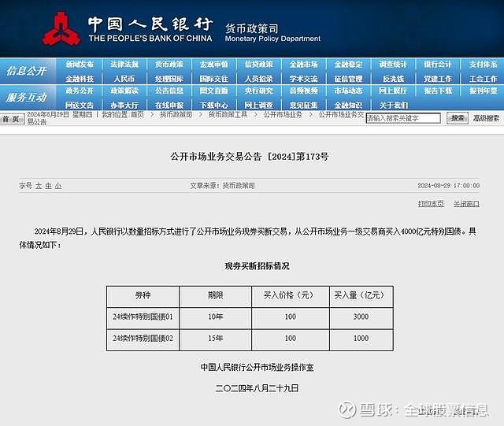This screenshot has height=426, width=504.
Task: Open 公告信息
Action: (x=169, y=91)
